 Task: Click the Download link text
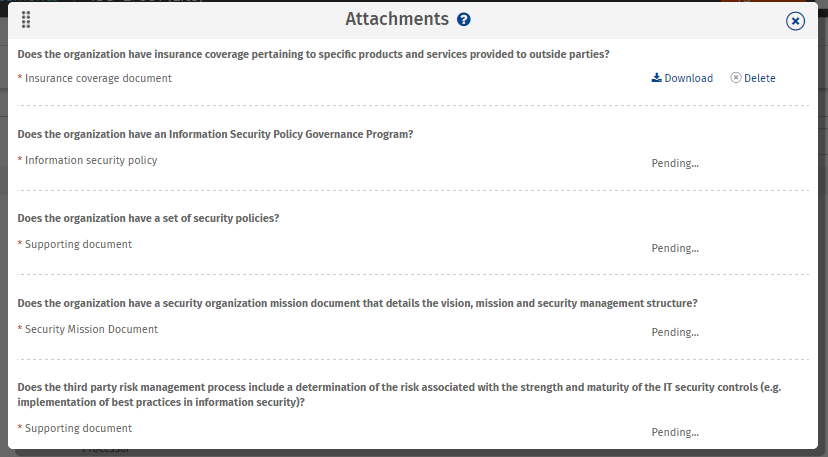click(688, 78)
